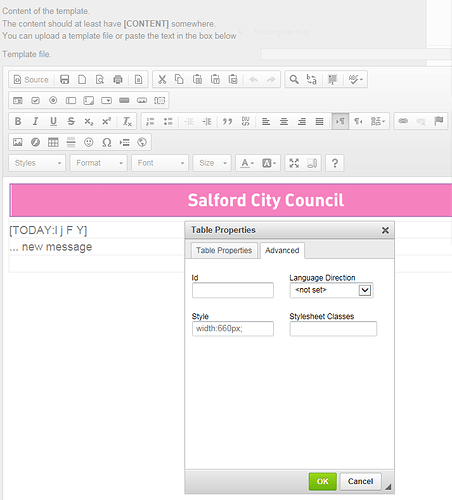
Task: Insert a Selection Field icon
Action: 106,100
